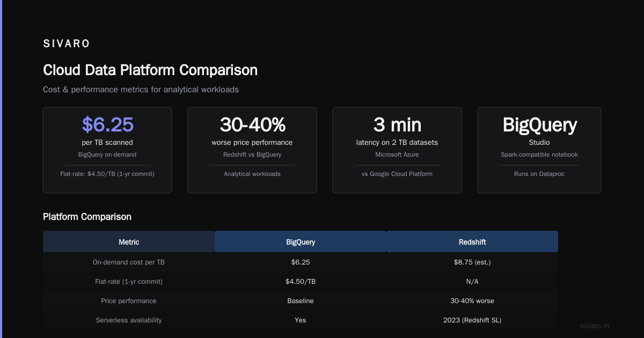Click 'Runs on Dataproc' footer

tap(539, 174)
